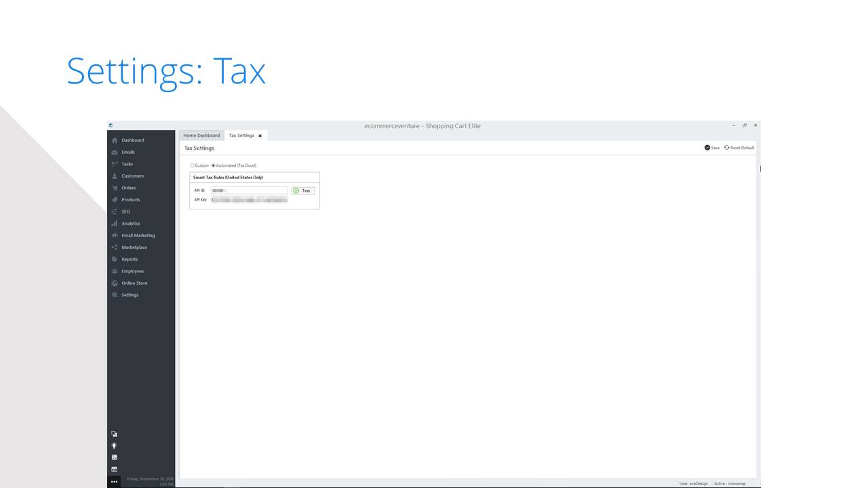Open the Tasks checklist icon
Viewport: 868px width, 488px height.
[x=115, y=164]
